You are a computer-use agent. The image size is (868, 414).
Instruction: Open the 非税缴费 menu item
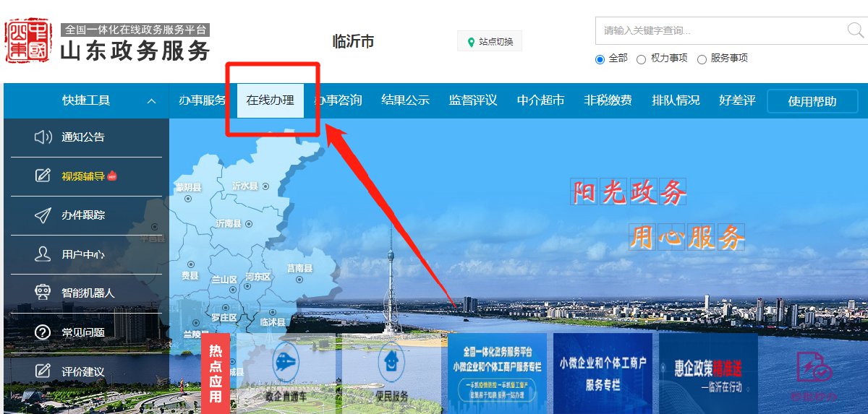pyautogui.click(x=608, y=100)
